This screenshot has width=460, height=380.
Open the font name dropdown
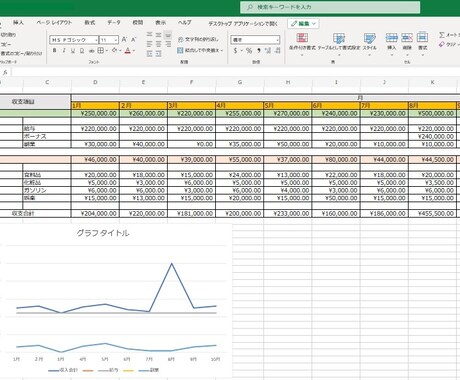point(96,40)
